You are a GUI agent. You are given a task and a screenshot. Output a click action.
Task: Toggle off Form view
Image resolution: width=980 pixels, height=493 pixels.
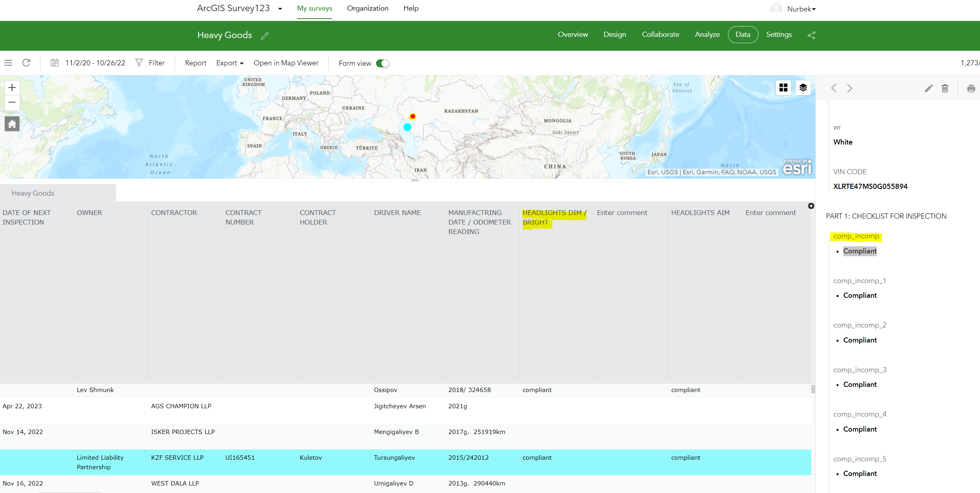click(x=382, y=63)
